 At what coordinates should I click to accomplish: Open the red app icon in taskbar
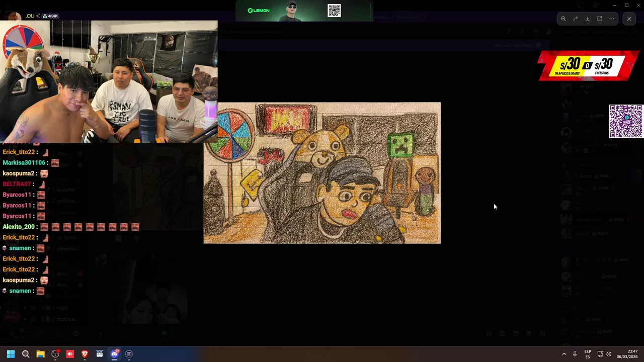coord(70,354)
